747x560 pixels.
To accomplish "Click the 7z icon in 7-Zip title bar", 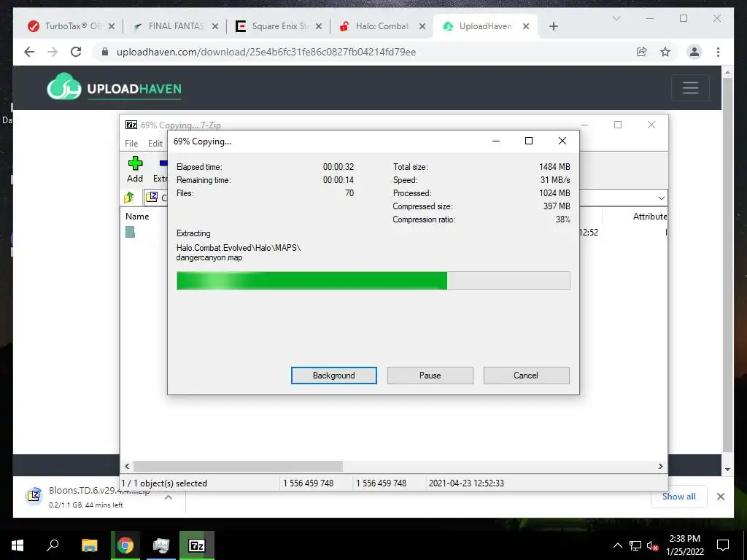I will [131, 125].
